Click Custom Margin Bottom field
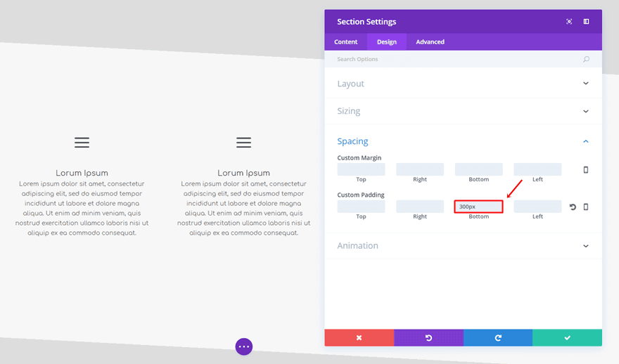This screenshot has width=619, height=364. (479, 169)
